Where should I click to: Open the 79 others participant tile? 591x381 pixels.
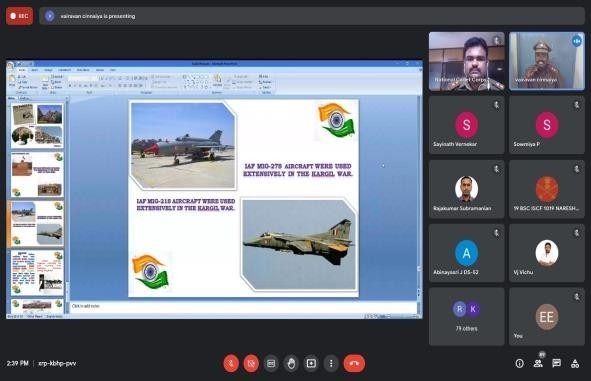(x=467, y=317)
